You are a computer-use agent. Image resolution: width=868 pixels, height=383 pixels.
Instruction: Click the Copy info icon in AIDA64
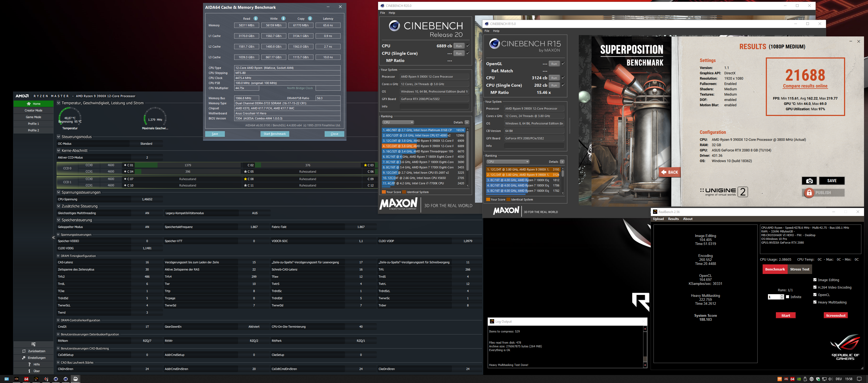(310, 19)
